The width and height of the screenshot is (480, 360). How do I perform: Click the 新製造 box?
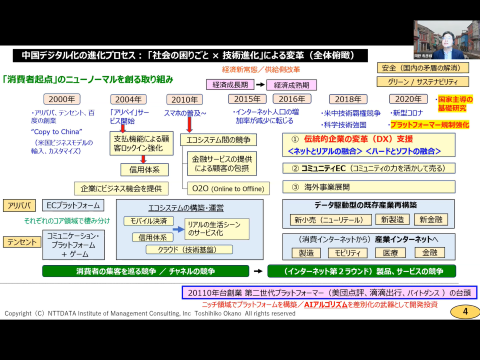click(392, 219)
